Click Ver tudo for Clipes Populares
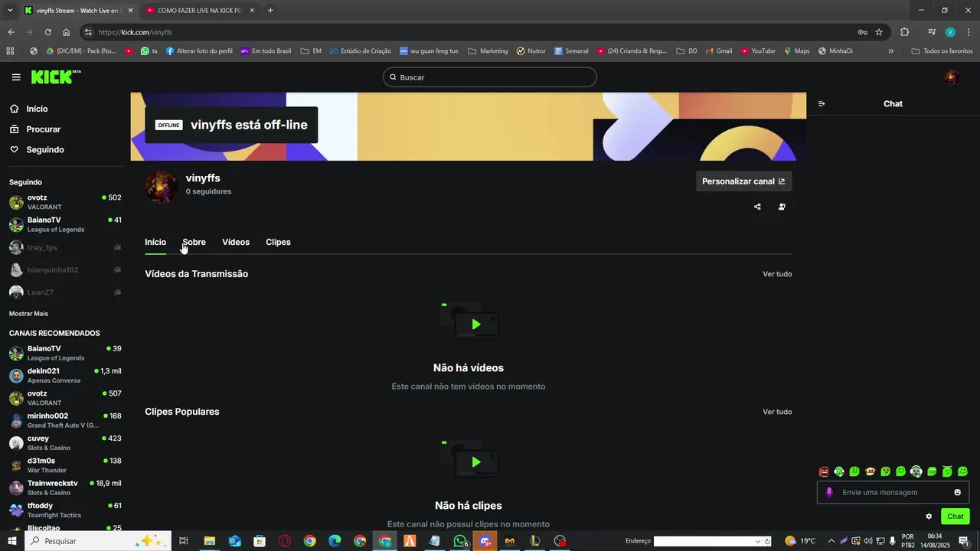This screenshot has height=551, width=980. pos(777,412)
